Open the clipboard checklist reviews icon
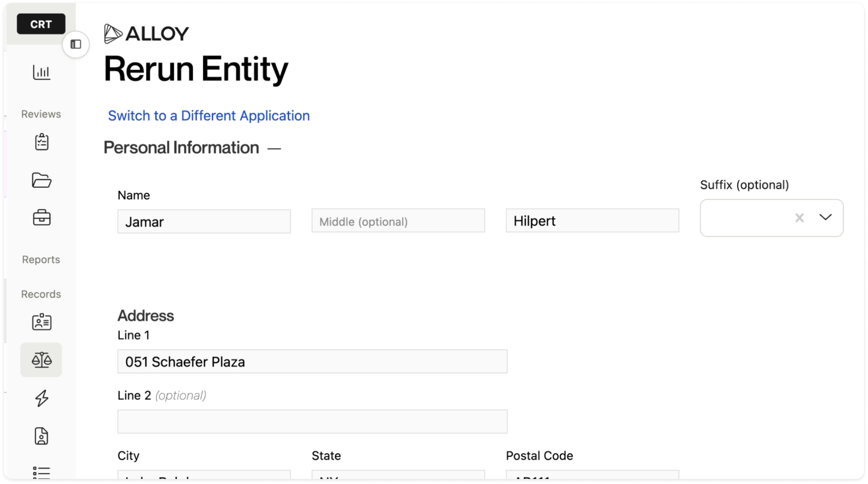 tap(42, 142)
